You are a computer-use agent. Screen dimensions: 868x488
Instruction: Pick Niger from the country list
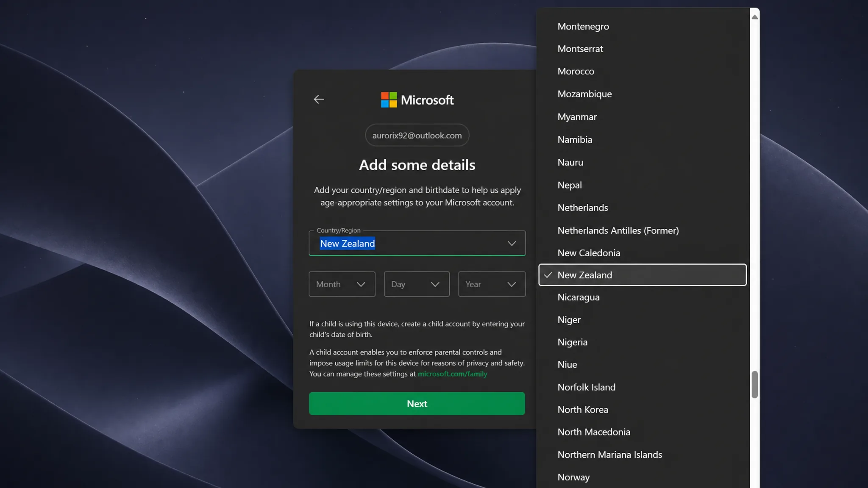[643, 320]
